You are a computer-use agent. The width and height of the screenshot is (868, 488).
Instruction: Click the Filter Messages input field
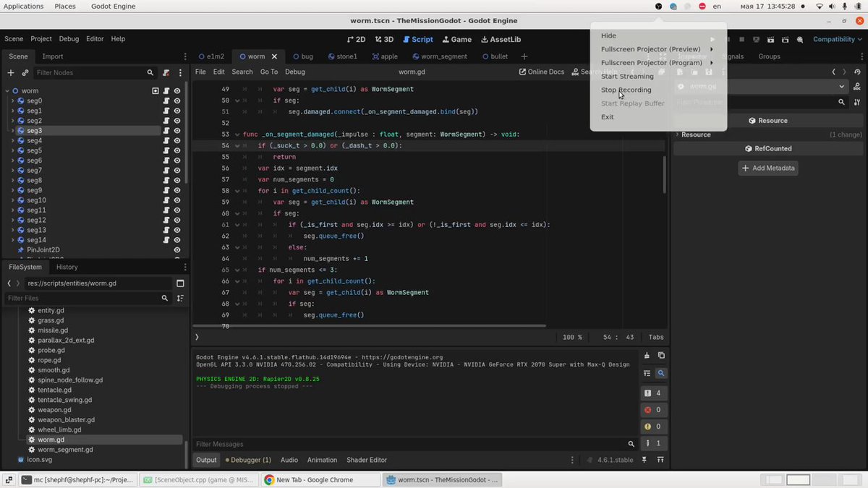point(410,444)
